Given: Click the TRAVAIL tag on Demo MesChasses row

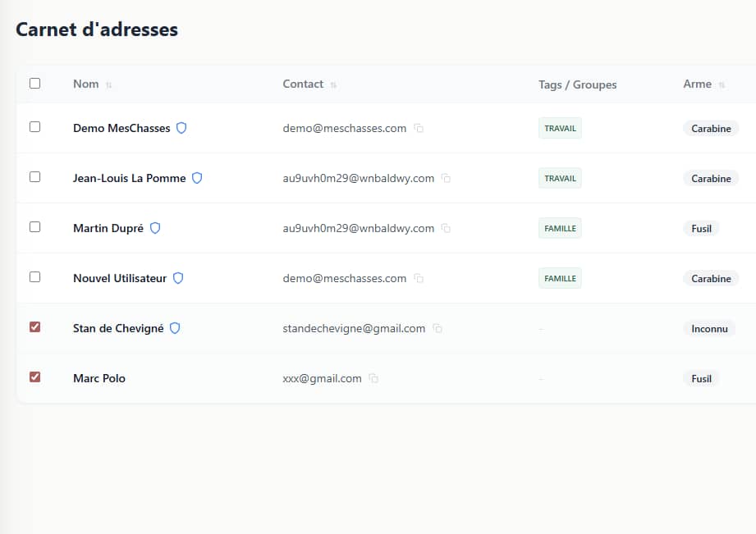Looking at the screenshot, I should (560, 129).
